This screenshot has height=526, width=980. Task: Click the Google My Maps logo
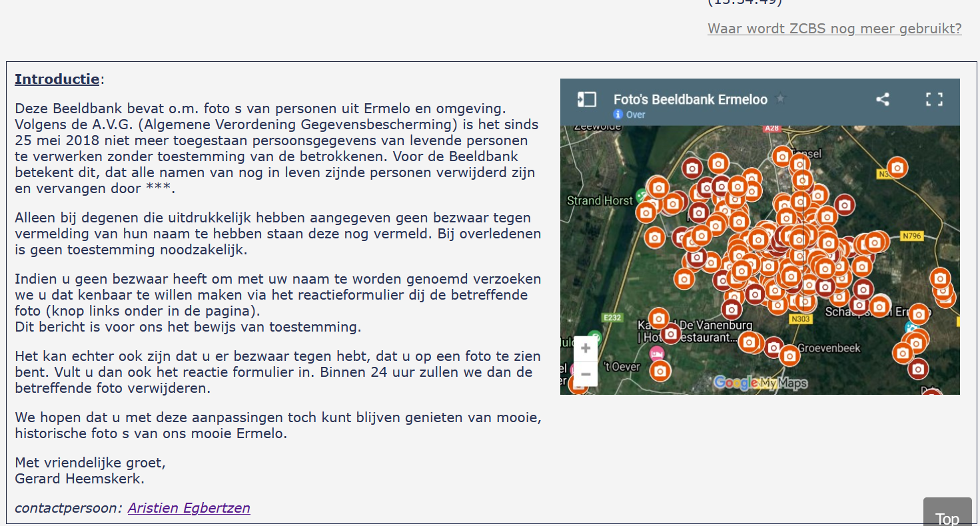pos(759,383)
